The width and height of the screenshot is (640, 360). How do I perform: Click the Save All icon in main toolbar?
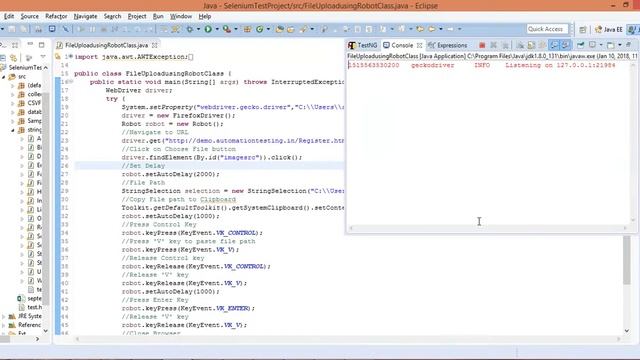coord(24,29)
